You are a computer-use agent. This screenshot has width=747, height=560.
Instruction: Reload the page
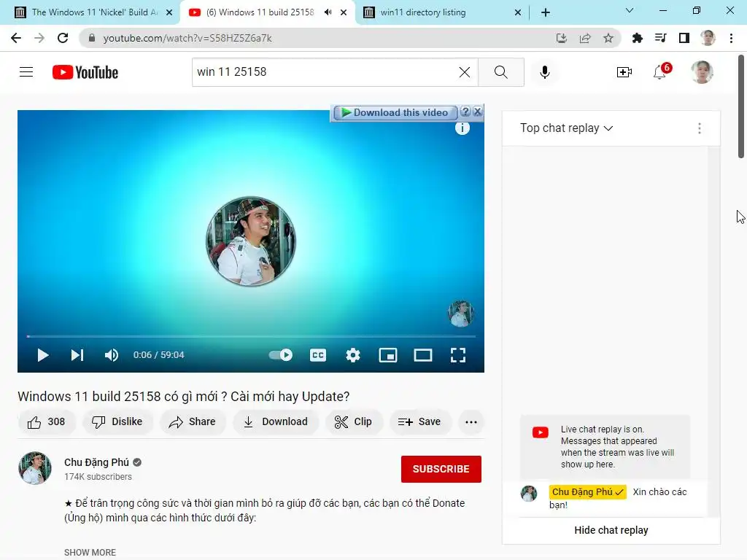point(63,38)
